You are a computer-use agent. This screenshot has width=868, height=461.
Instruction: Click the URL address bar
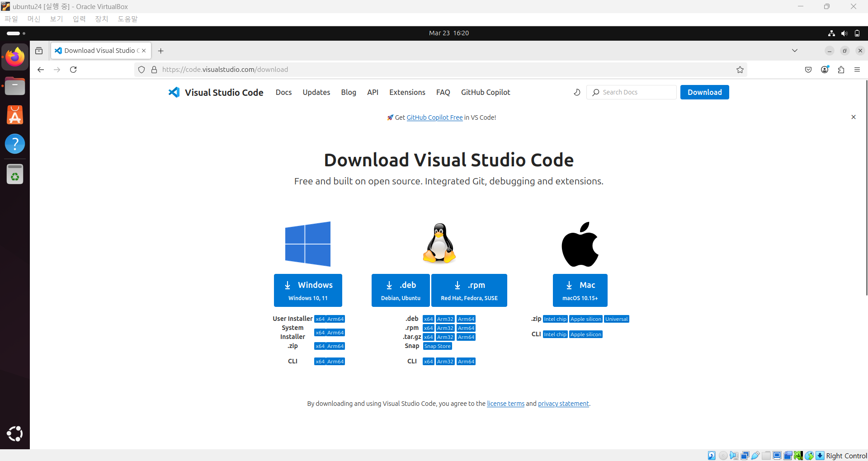click(x=441, y=70)
